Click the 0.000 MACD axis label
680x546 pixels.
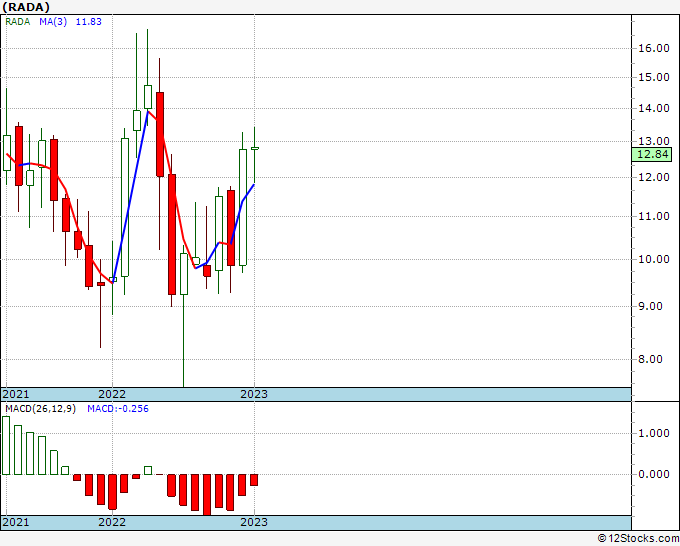(x=654, y=474)
